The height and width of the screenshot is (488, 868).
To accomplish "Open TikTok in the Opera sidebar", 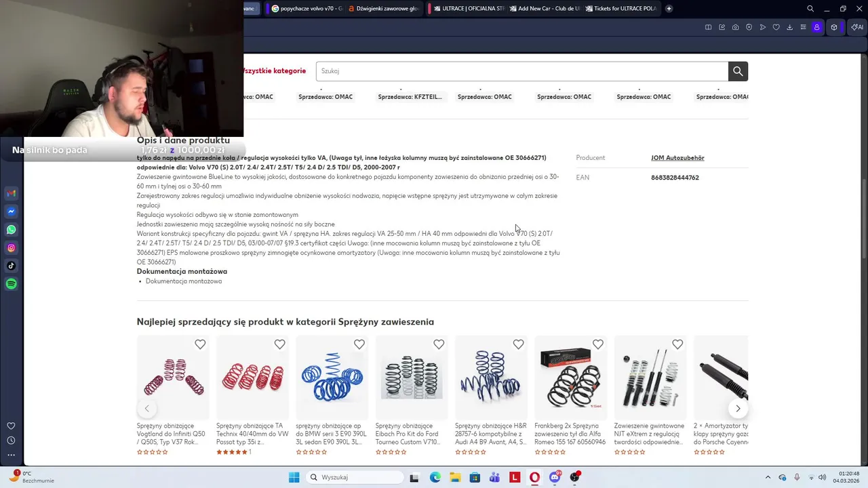I will [x=11, y=266].
